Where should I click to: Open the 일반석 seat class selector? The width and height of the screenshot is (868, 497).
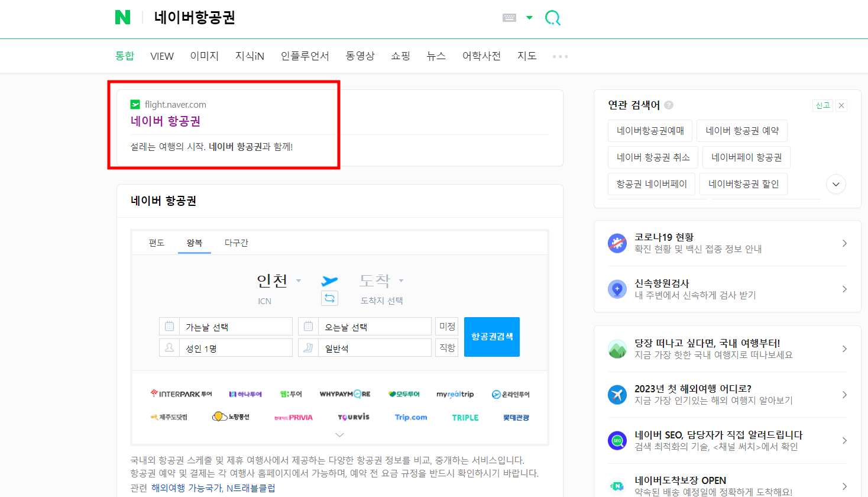pyautogui.click(x=365, y=348)
